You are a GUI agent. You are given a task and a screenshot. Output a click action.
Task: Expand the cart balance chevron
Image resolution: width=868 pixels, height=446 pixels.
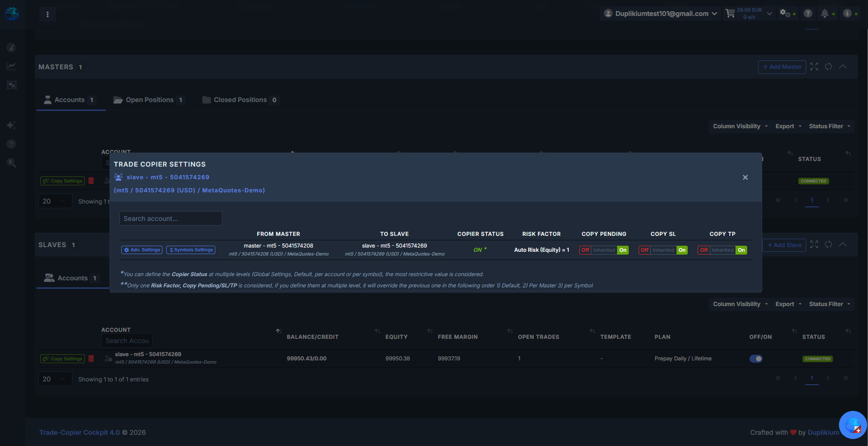pyautogui.click(x=769, y=14)
